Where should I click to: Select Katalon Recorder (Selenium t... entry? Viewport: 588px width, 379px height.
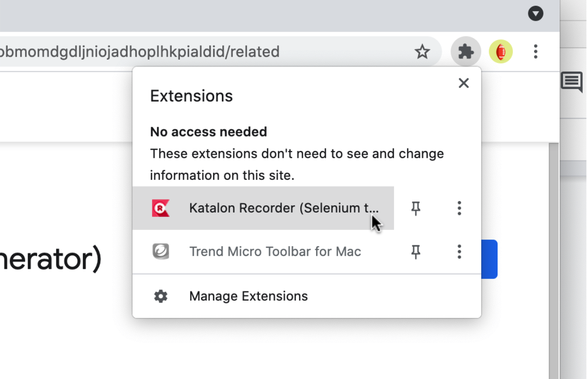click(283, 208)
